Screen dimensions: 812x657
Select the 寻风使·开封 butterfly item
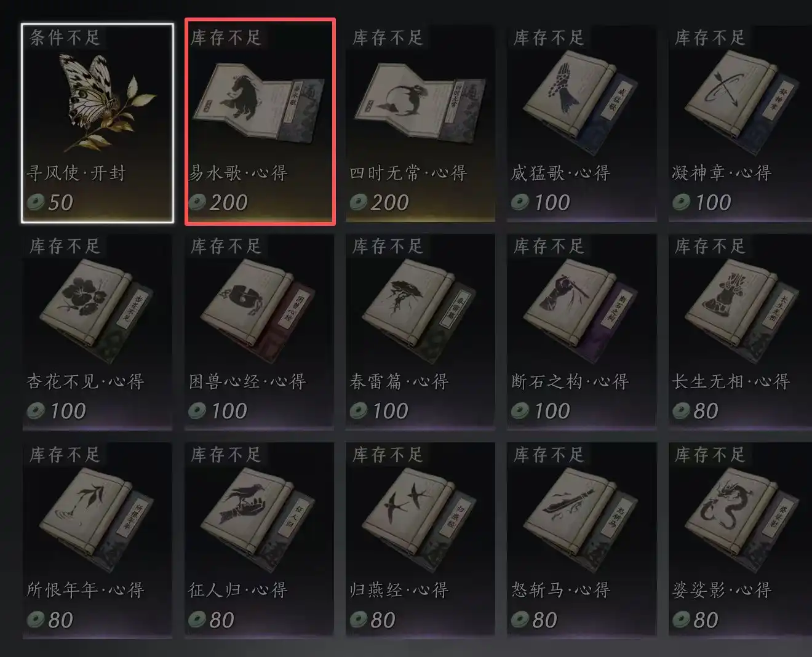(x=97, y=123)
